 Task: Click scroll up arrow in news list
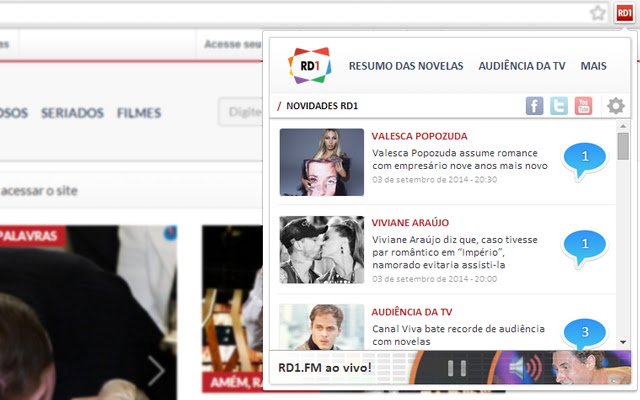[x=623, y=127]
